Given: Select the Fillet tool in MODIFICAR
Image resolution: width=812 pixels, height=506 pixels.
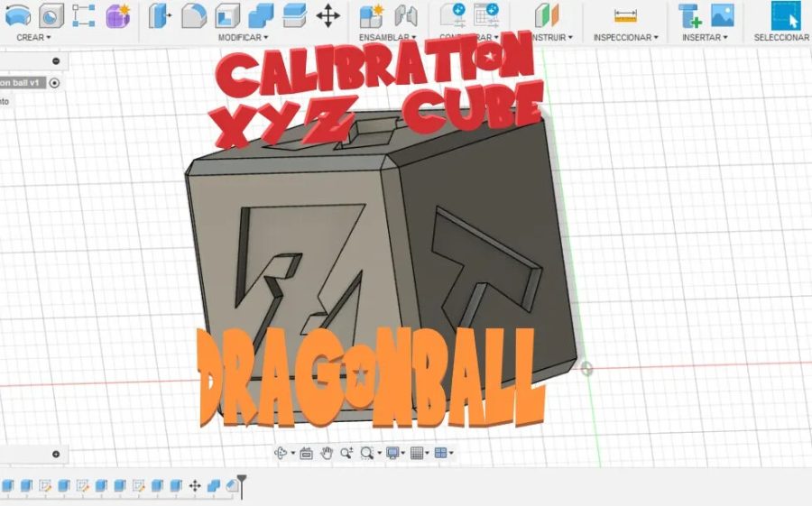Looking at the screenshot, I should [x=194, y=15].
